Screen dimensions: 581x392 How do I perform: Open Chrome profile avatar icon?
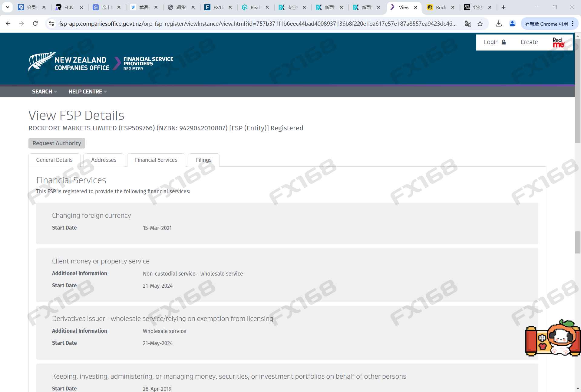coord(512,24)
